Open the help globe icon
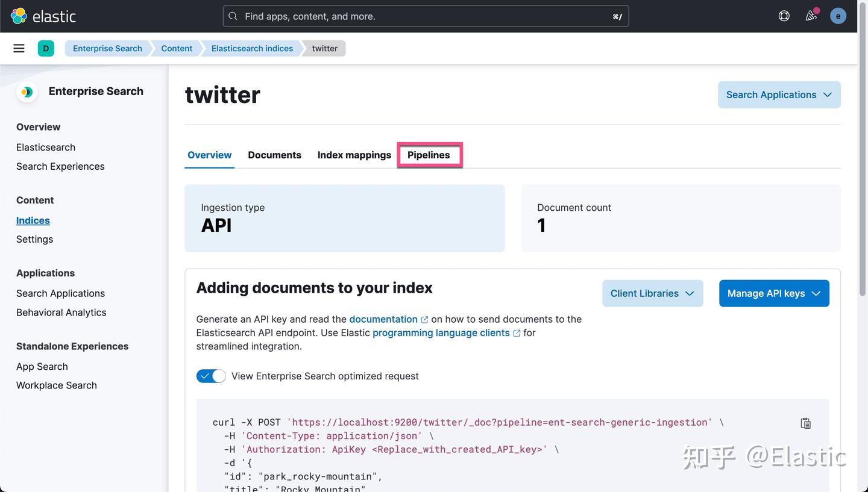 pos(784,16)
